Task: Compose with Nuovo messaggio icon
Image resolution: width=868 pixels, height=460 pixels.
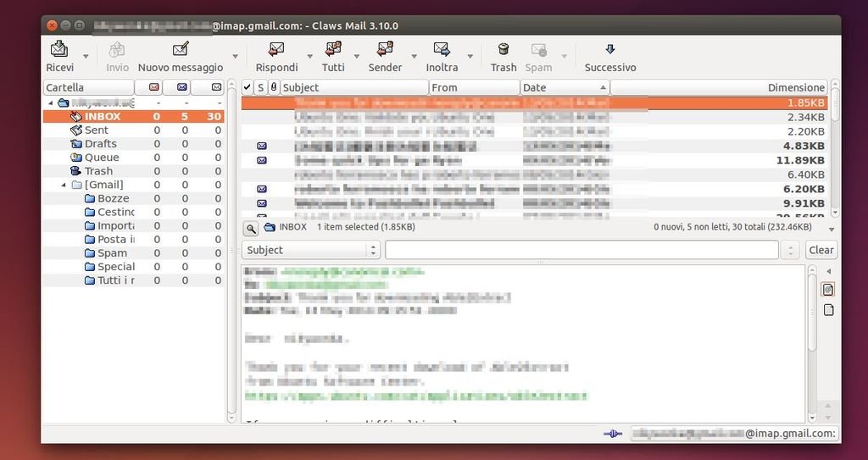Action: 181,50
